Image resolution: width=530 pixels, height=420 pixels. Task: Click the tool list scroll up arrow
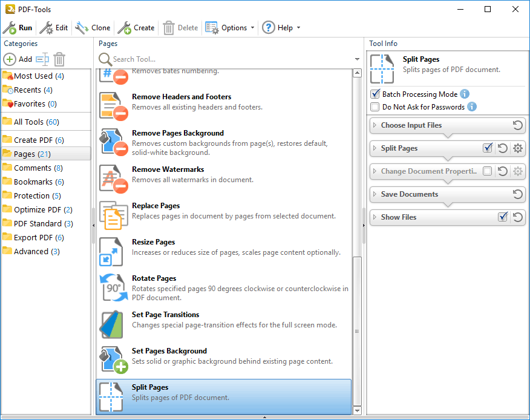(358, 73)
